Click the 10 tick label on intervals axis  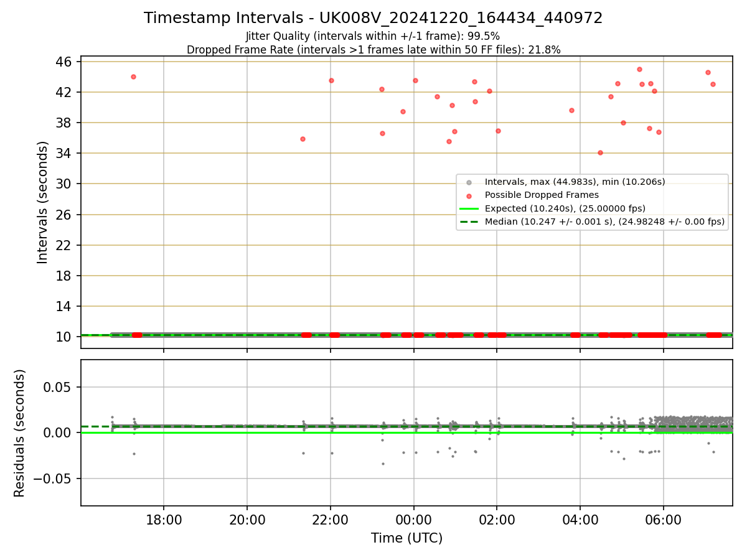tap(65, 337)
